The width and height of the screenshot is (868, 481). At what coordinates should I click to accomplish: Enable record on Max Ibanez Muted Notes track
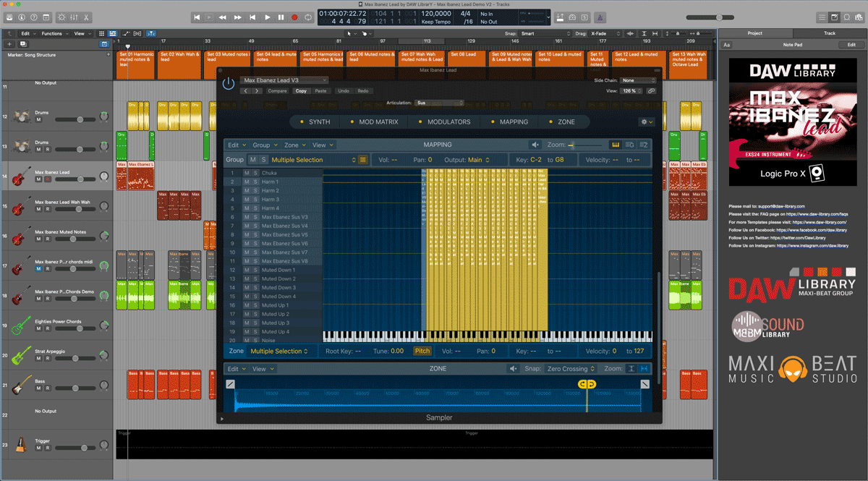48,239
